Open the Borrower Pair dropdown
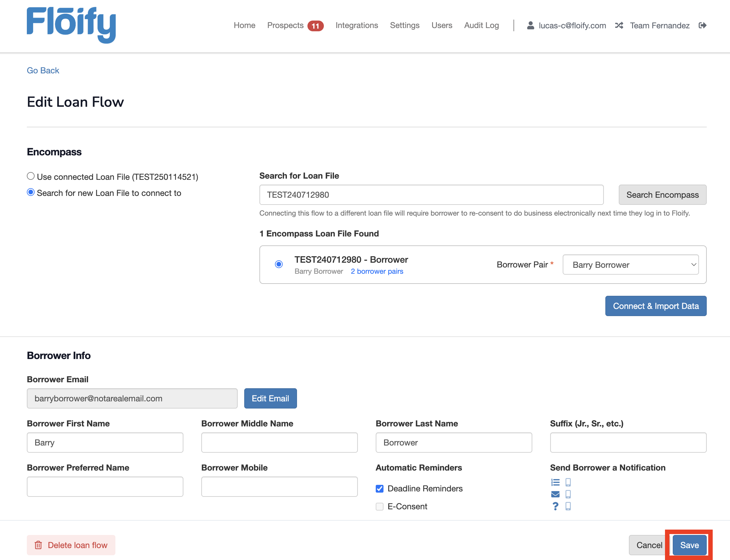 click(x=630, y=265)
